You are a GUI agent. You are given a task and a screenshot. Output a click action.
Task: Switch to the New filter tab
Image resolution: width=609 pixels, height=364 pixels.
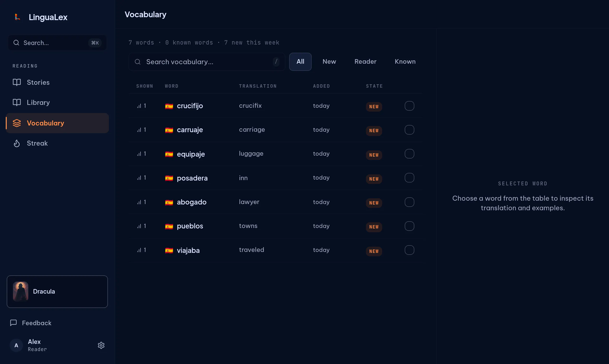tap(329, 62)
